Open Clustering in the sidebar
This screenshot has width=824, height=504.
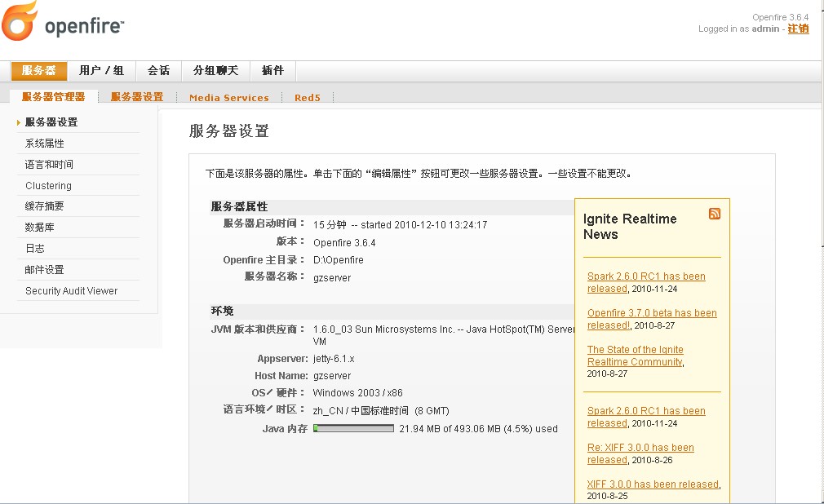pyautogui.click(x=48, y=185)
